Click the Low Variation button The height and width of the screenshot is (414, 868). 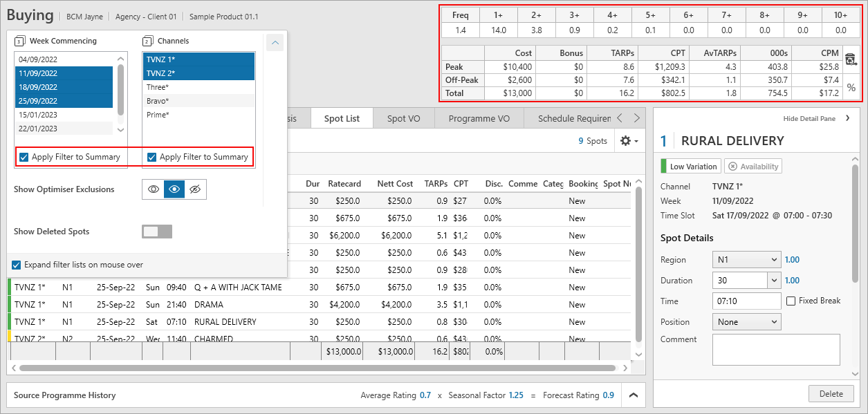tap(691, 166)
